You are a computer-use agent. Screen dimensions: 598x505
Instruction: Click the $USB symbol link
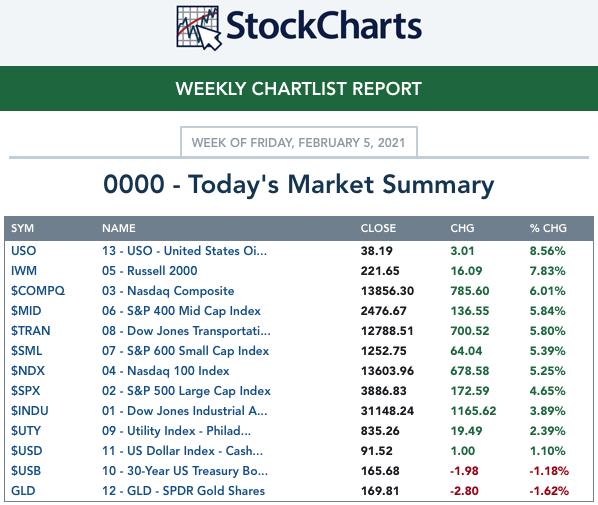click(x=26, y=471)
